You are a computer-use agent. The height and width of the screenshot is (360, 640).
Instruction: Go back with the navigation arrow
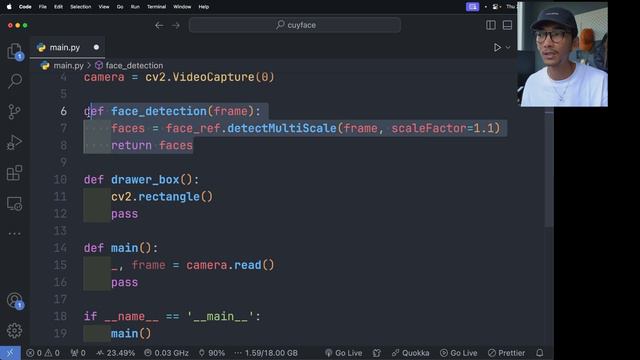(x=159, y=25)
